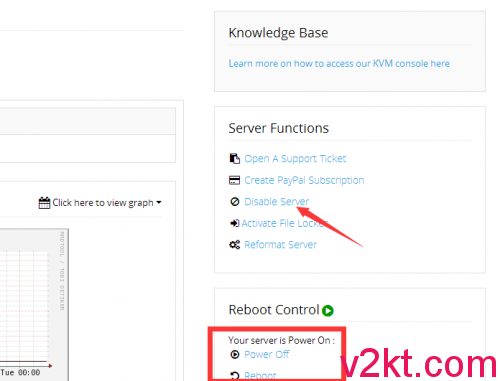Choose the Reformat Server link

[281, 245]
